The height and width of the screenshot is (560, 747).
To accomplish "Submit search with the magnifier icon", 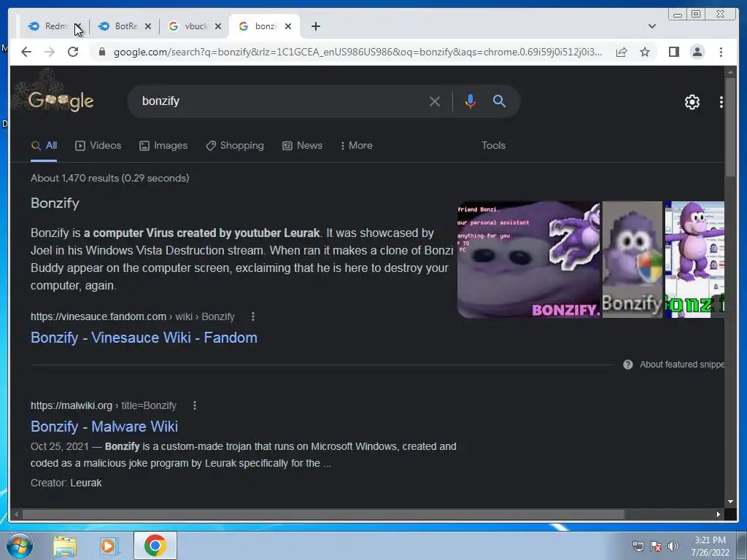I will (x=499, y=101).
